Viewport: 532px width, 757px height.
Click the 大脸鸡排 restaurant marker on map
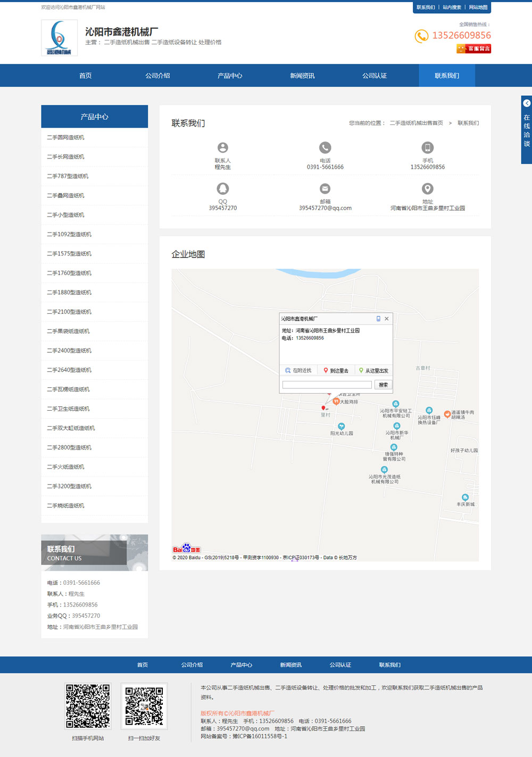coord(336,401)
